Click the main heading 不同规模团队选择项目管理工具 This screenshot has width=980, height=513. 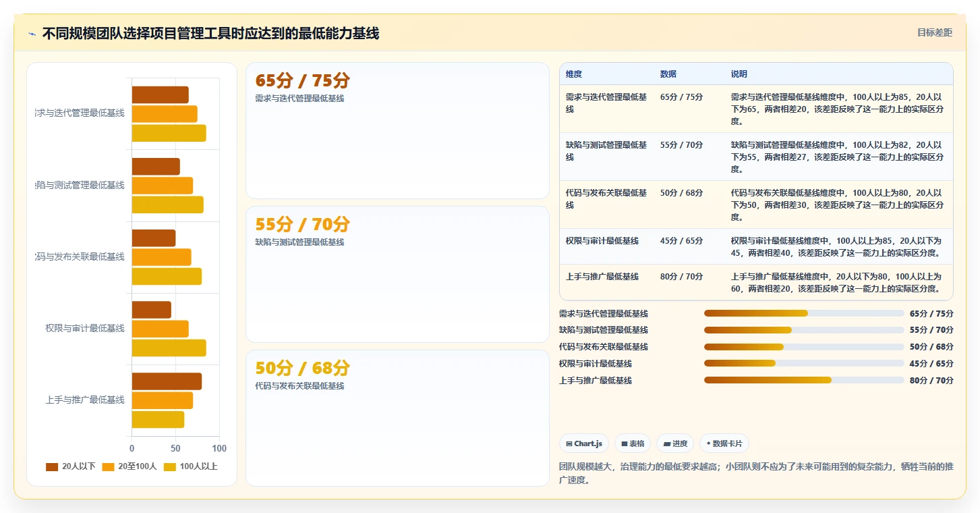click(x=210, y=33)
